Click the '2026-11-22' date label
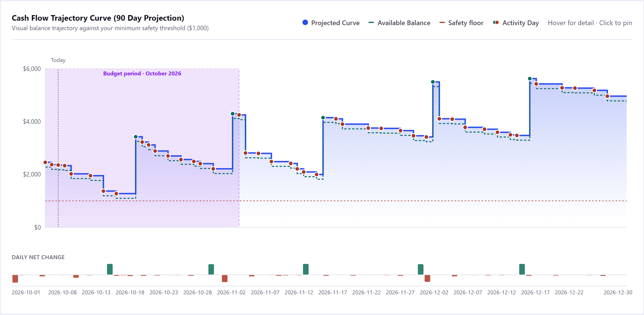This screenshot has width=644, height=315. (x=366, y=292)
